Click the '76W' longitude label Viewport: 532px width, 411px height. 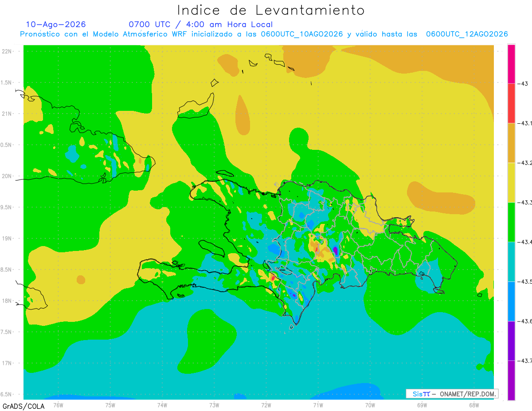click(58, 405)
